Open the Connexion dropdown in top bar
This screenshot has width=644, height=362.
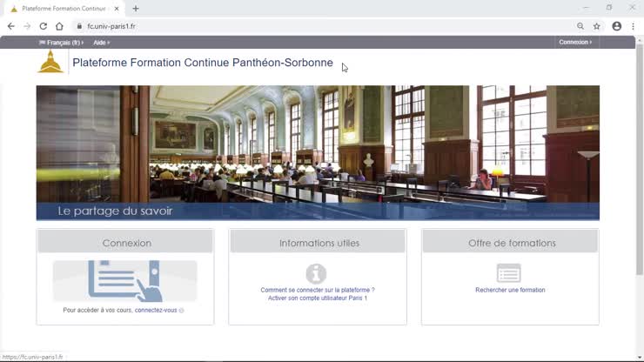click(x=574, y=42)
